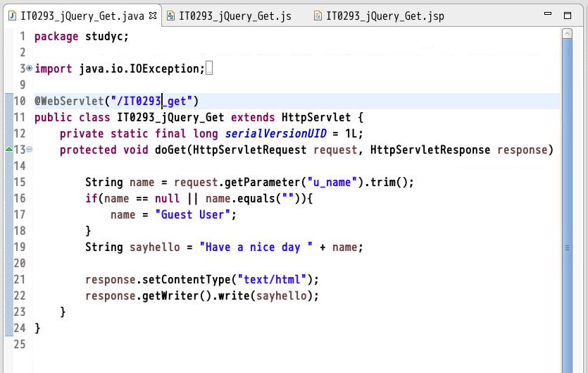Click the "Have a nice day " string
This screenshot has width=588, height=373.
pyautogui.click(x=256, y=247)
